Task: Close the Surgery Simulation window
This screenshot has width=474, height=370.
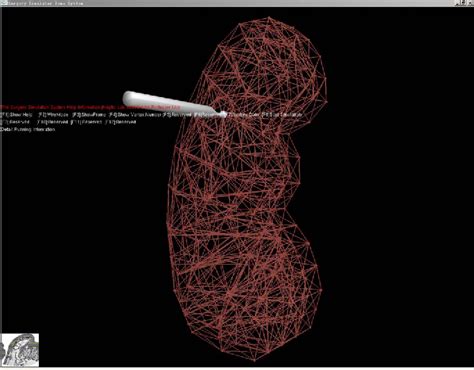Action: pos(470,3)
